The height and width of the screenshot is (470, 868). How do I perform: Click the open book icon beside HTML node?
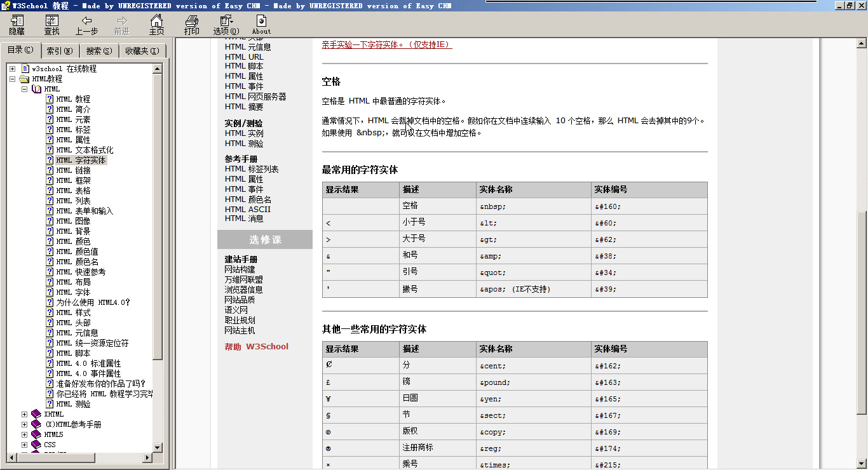point(36,89)
